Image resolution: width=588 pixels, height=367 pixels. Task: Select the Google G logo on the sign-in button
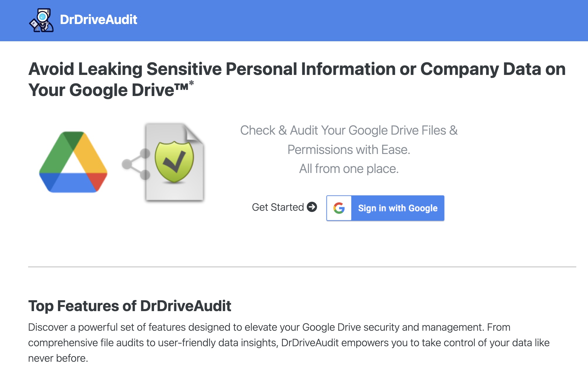339,208
